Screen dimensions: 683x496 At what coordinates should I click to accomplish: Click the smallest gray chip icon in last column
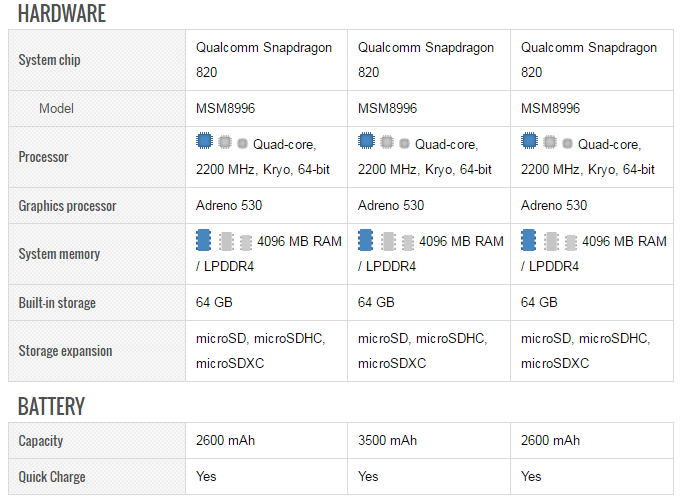[x=567, y=144]
